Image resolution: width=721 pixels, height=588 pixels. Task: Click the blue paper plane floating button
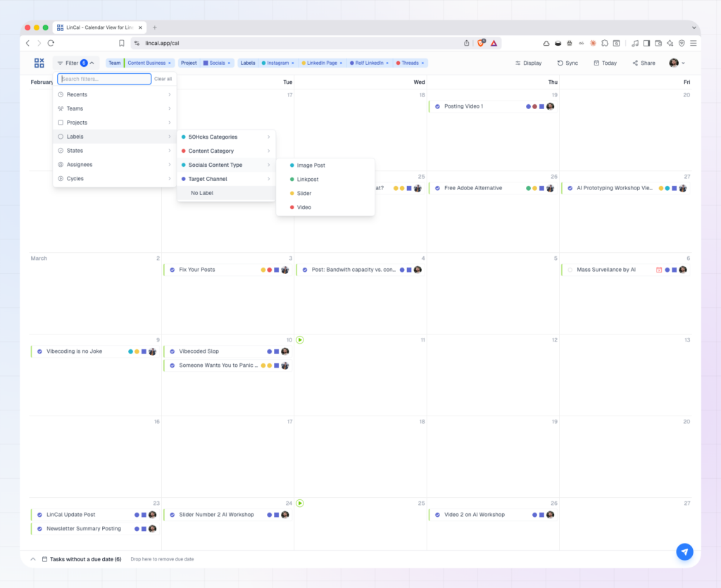tap(684, 551)
